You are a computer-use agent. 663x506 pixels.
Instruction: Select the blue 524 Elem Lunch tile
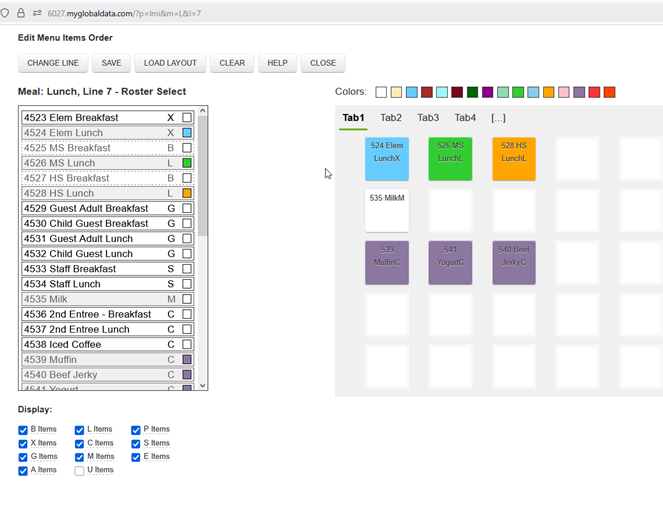(x=387, y=159)
